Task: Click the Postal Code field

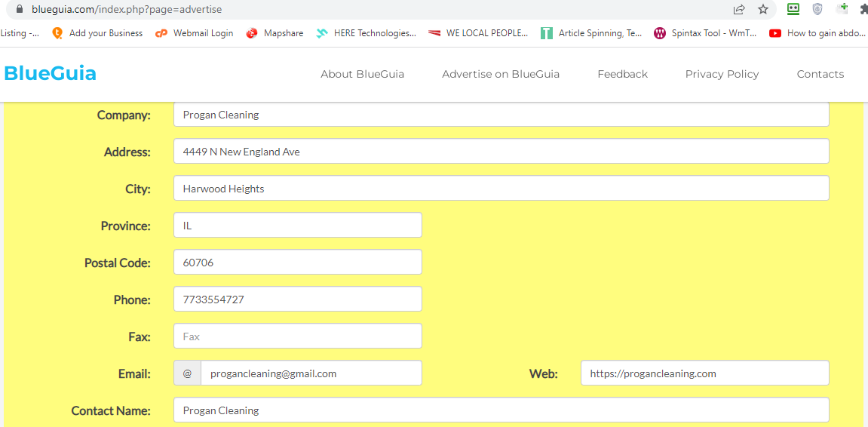Action: [298, 263]
